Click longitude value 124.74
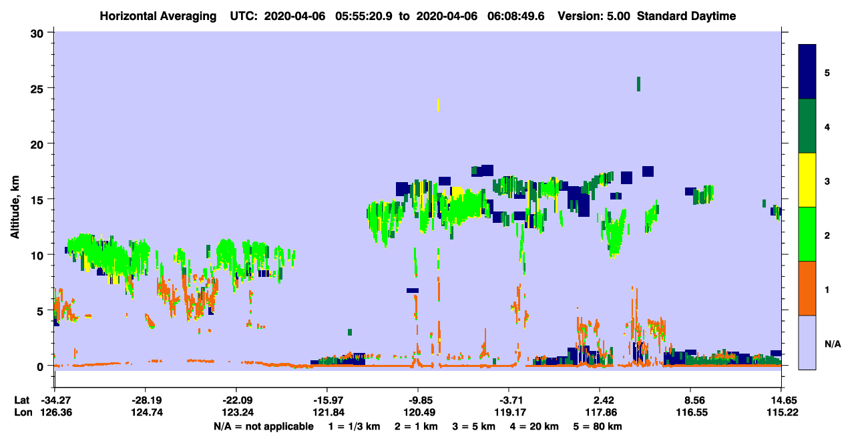Image resolution: width=868 pixels, height=445 pixels. pyautogui.click(x=146, y=413)
